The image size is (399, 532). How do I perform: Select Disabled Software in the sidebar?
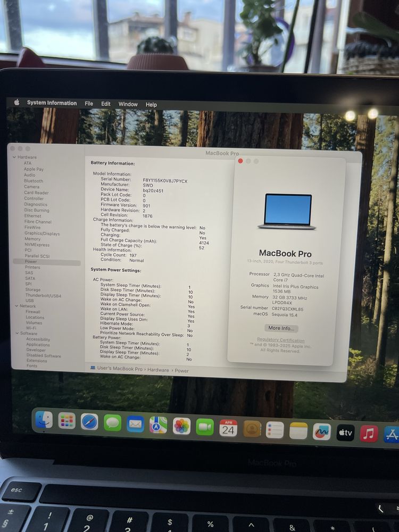pos(44,355)
